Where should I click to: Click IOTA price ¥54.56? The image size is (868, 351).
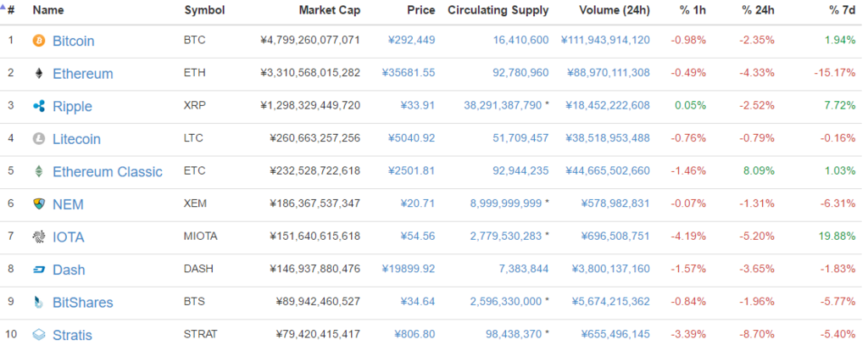(418, 237)
